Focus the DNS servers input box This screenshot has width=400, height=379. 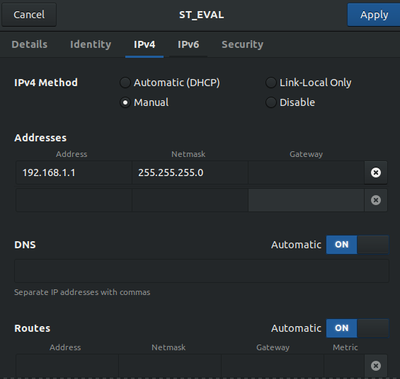(202, 271)
